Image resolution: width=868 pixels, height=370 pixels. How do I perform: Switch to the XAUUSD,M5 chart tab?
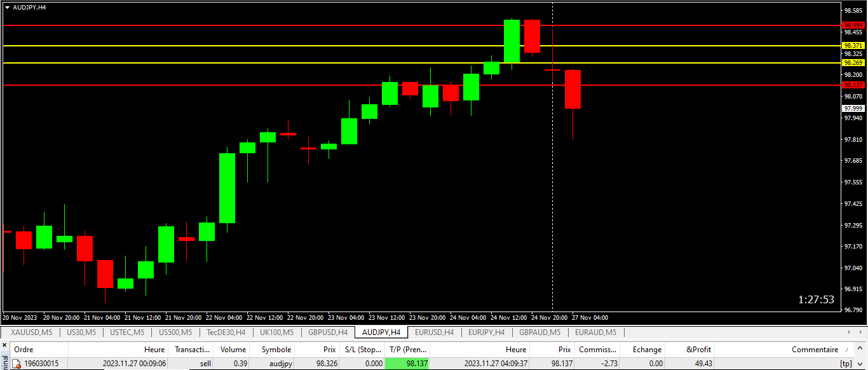(x=31, y=332)
